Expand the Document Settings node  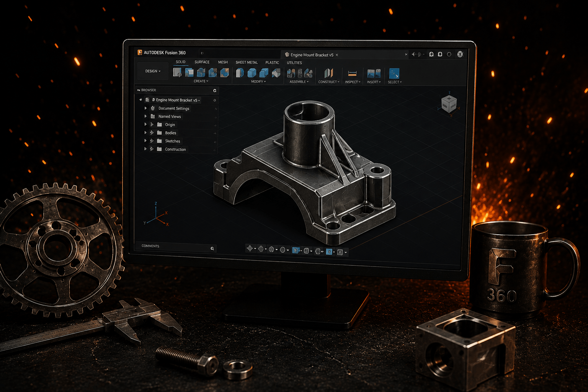[145, 108]
